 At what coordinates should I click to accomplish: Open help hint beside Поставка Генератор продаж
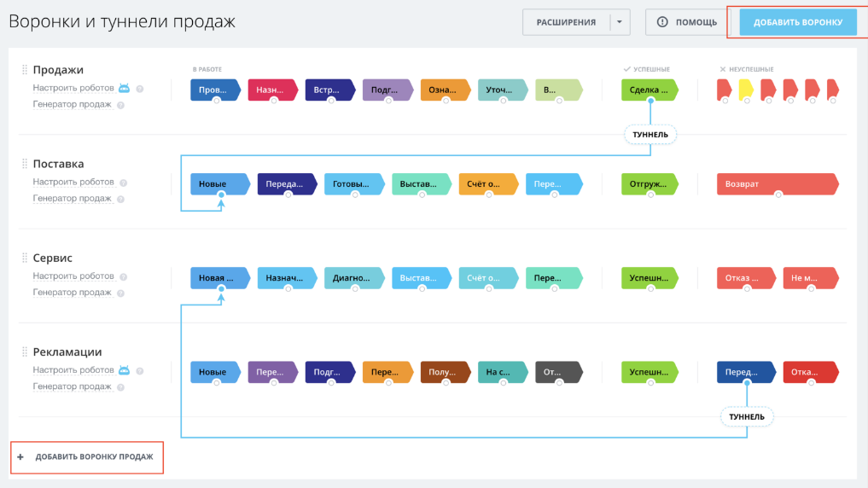[120, 199]
